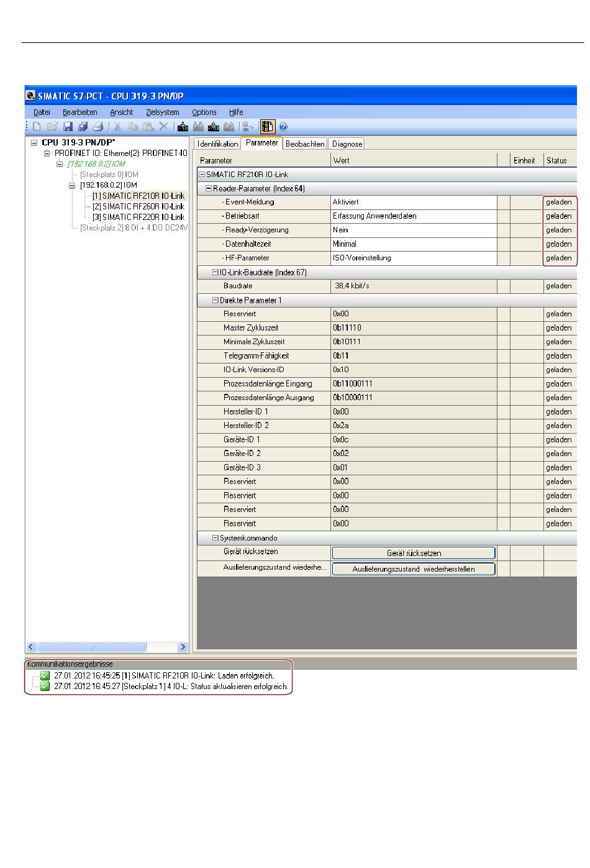The width and height of the screenshot is (590, 868).
Task: Click the Cut scissors icon
Action: [117, 127]
